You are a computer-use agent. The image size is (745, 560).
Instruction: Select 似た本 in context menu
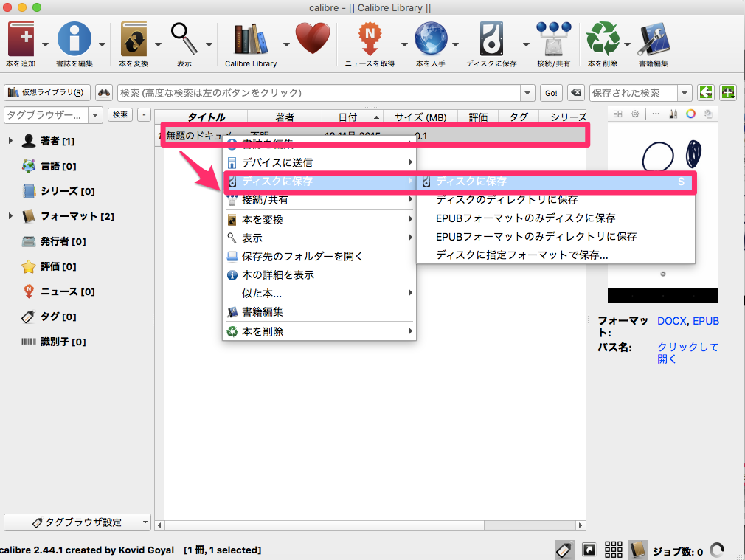pyautogui.click(x=319, y=294)
